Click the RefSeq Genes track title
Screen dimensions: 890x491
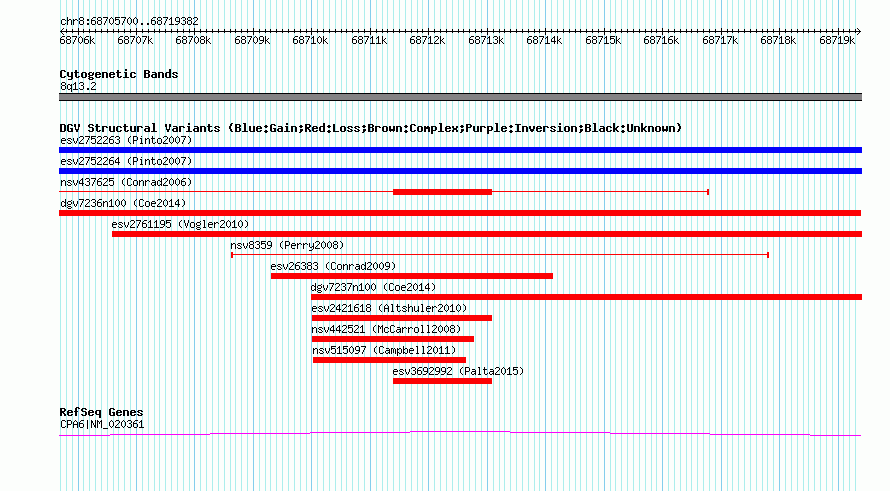[101, 412]
